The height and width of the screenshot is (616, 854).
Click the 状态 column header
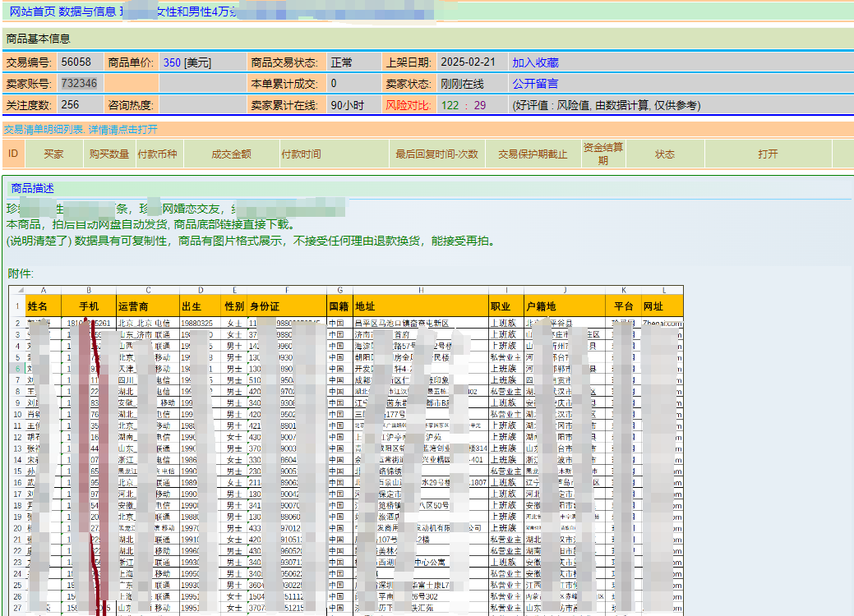(x=665, y=154)
